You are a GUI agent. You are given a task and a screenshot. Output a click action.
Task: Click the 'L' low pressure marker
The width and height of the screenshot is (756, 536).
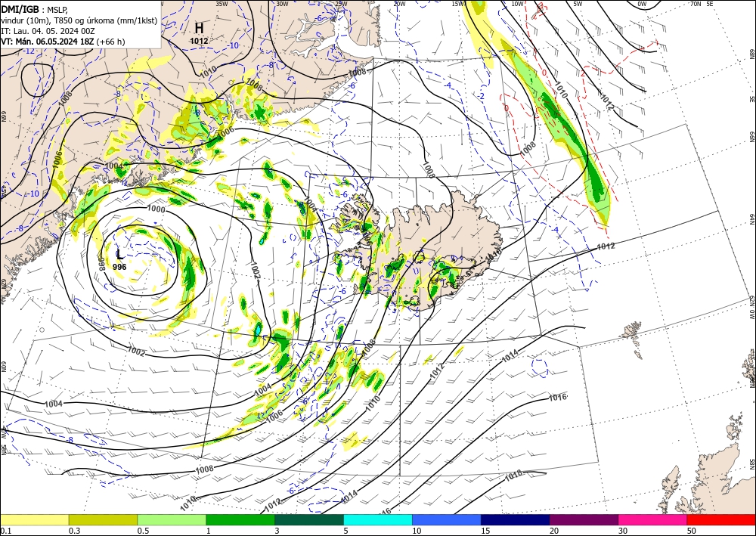(119, 255)
